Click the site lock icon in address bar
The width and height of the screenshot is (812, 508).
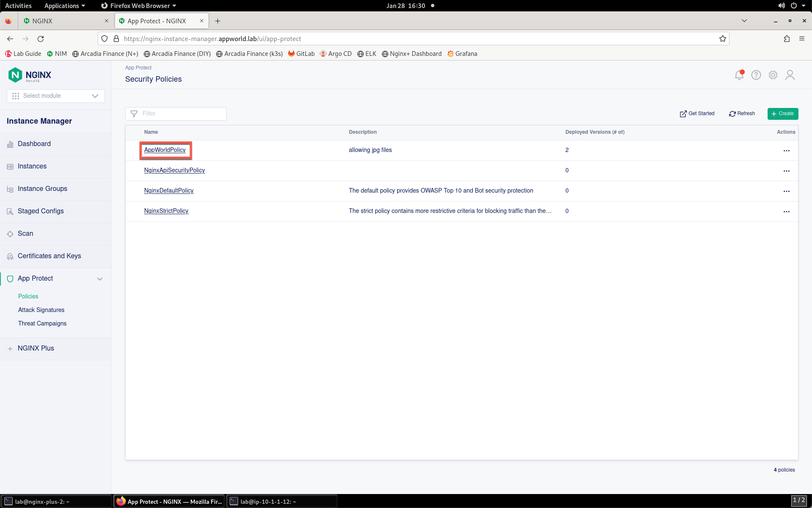pos(116,39)
